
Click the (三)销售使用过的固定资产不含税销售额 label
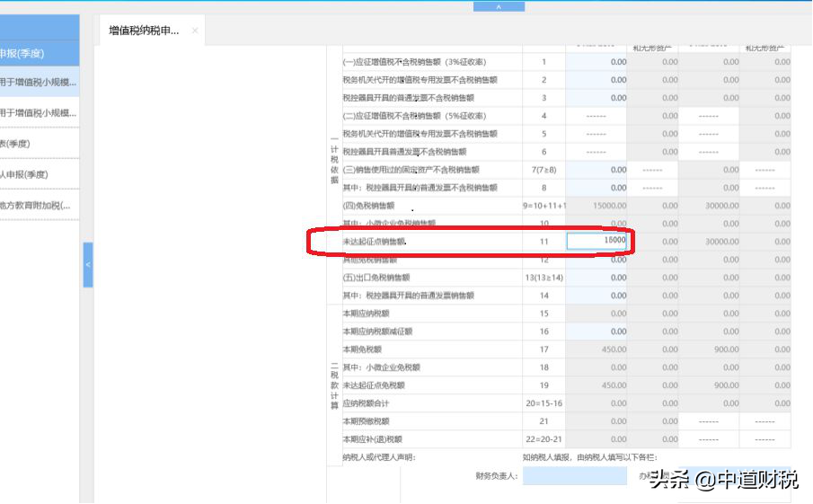point(411,170)
